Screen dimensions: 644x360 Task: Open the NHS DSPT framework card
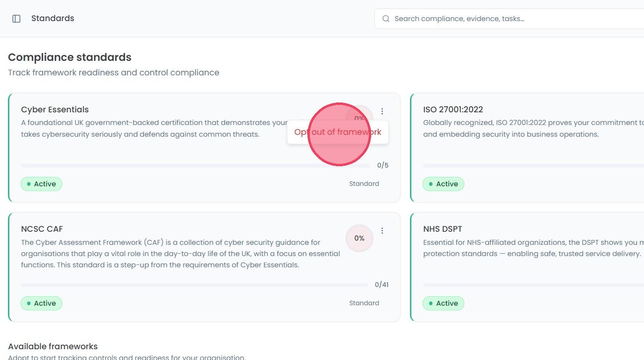point(527,267)
